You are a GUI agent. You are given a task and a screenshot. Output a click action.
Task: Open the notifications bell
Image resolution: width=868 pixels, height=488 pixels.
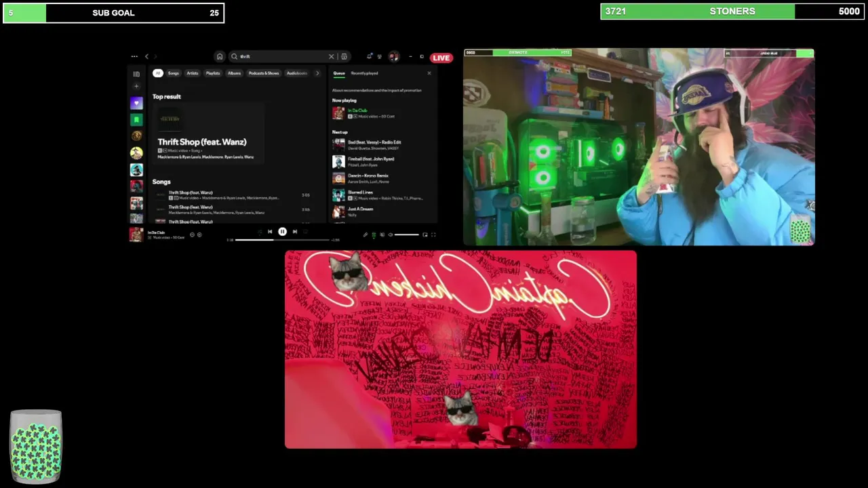coord(370,56)
